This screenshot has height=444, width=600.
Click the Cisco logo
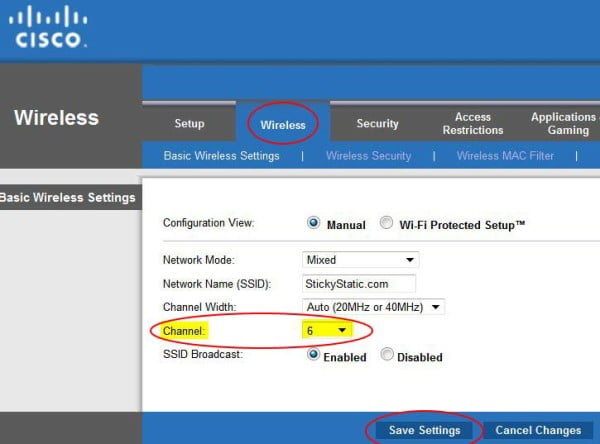(48, 27)
